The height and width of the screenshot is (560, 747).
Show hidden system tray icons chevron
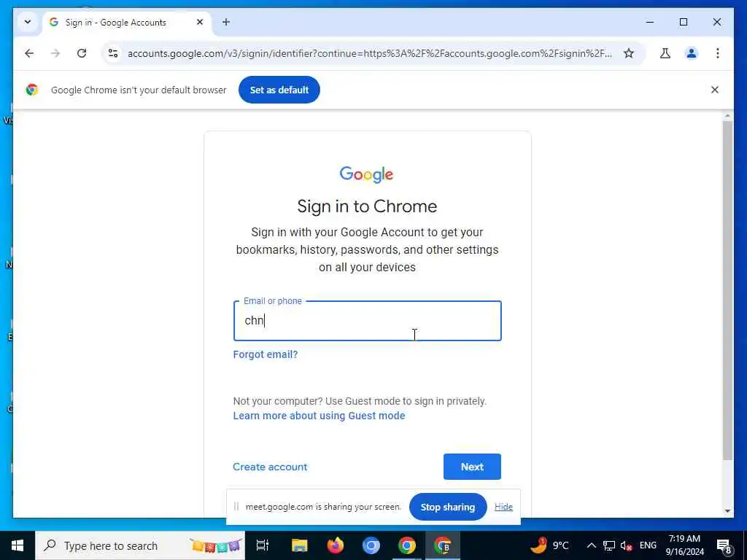pos(591,545)
